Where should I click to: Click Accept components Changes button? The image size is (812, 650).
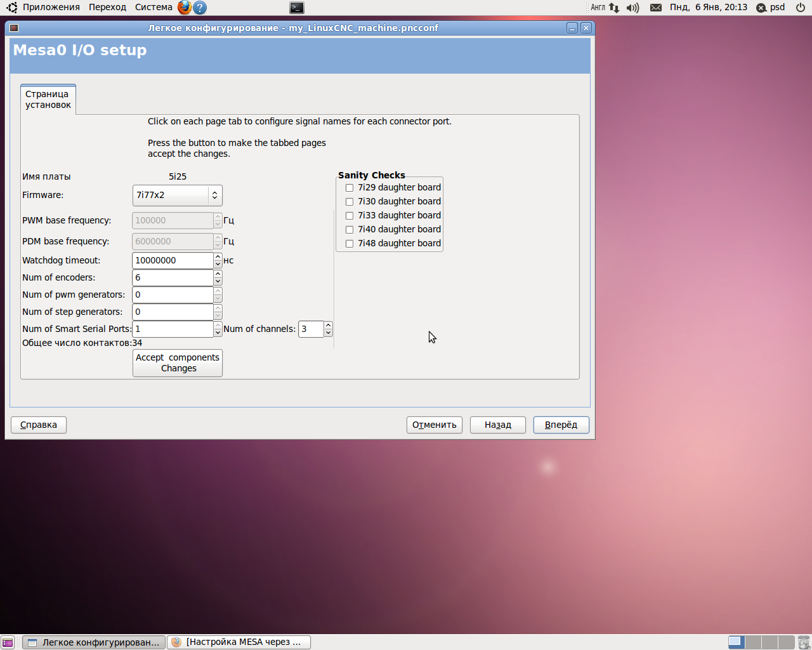(x=178, y=363)
